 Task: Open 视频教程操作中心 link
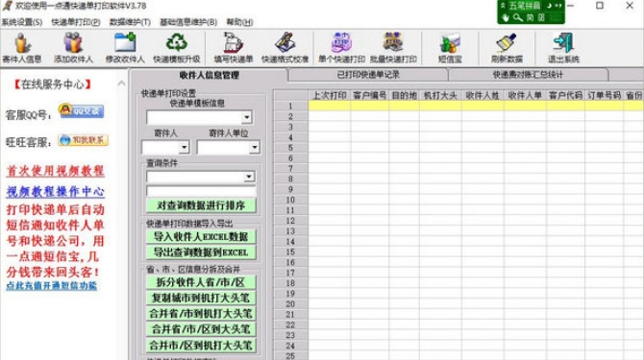click(x=55, y=191)
